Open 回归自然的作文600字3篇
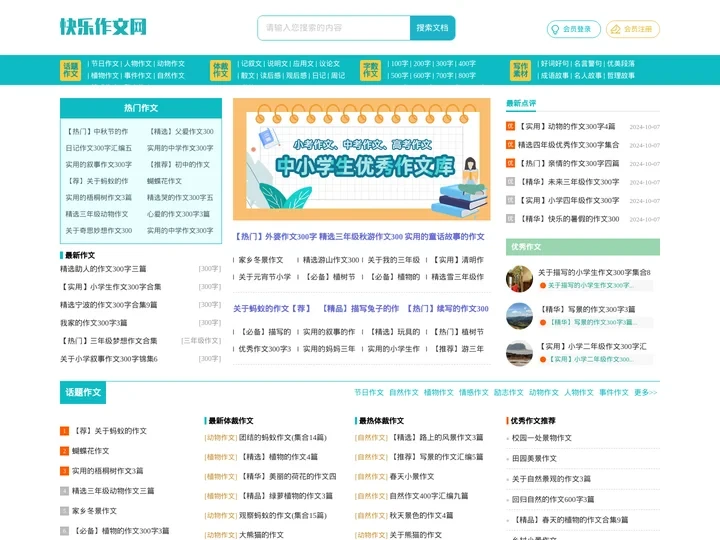The image size is (720, 540). pos(553,499)
